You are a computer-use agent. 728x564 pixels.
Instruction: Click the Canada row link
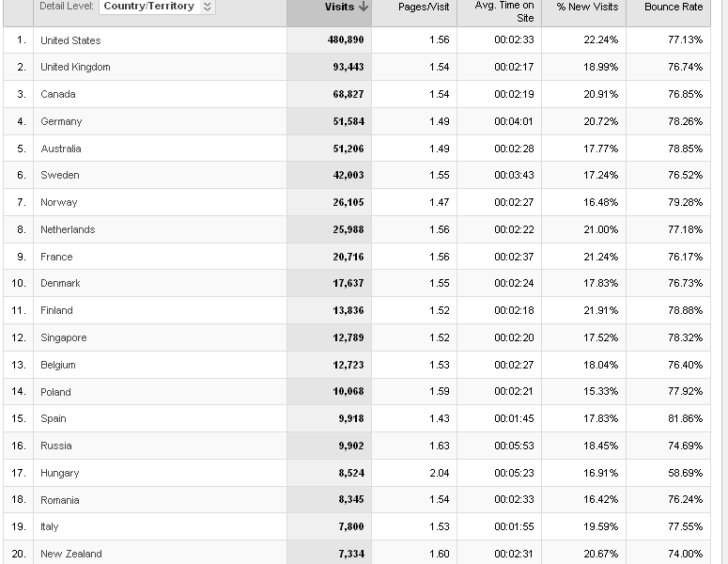58,94
